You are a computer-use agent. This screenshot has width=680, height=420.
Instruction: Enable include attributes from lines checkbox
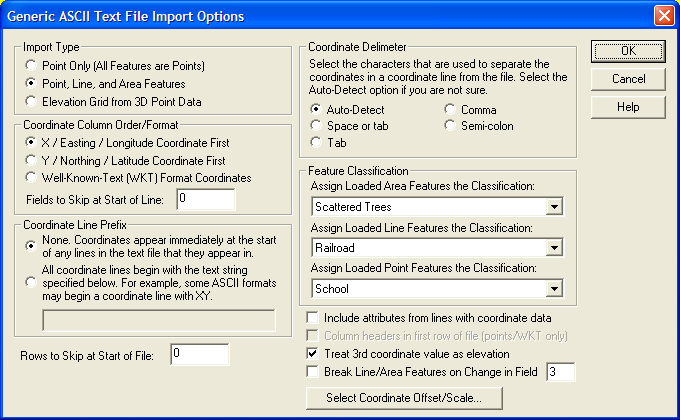(x=314, y=318)
